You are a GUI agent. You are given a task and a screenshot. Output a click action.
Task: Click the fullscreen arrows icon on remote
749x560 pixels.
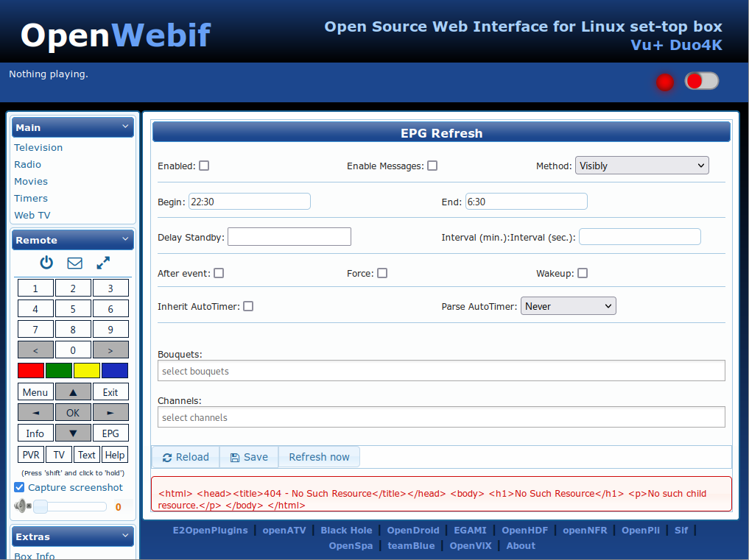pyautogui.click(x=102, y=263)
